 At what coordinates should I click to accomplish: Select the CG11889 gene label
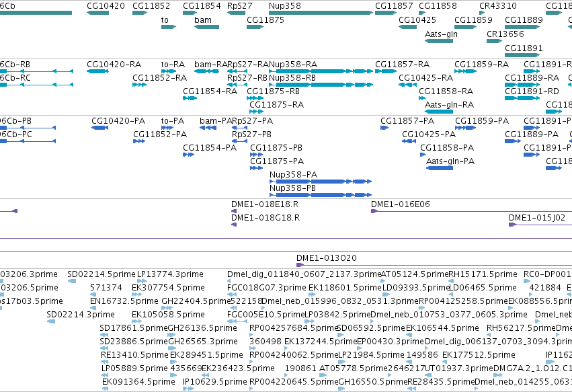click(x=524, y=20)
